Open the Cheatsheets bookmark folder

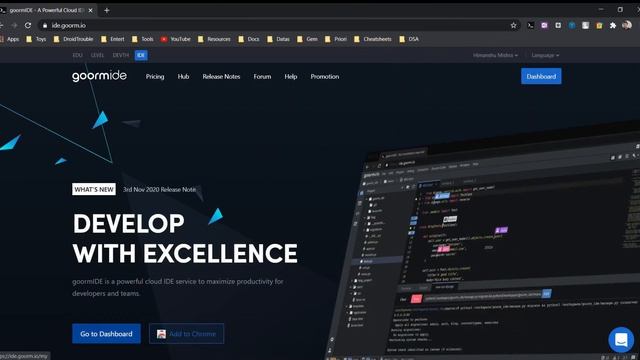[373, 39]
